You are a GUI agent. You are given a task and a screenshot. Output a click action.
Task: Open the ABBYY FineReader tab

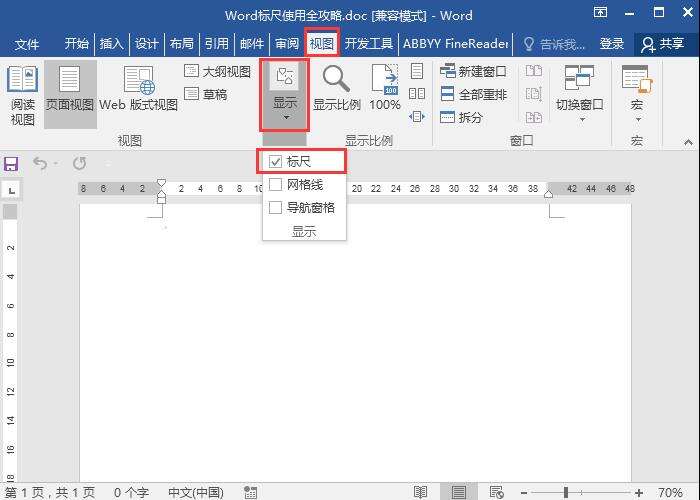tap(455, 43)
